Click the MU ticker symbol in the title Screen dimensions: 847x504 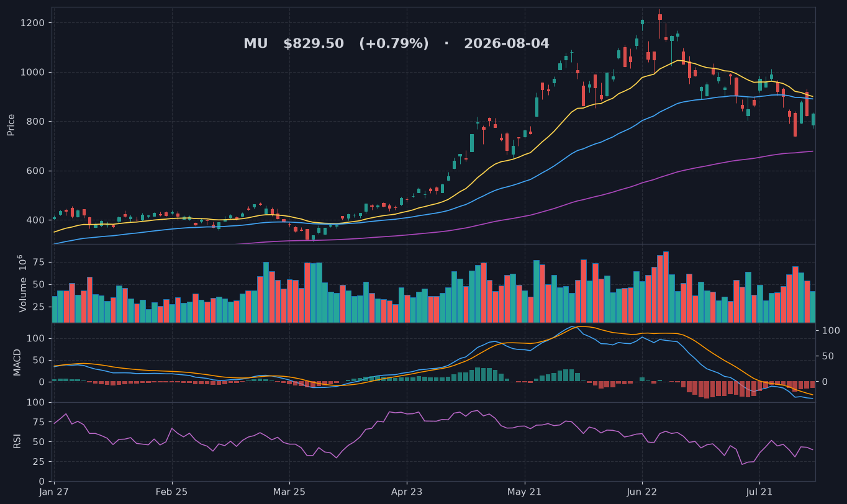tap(255, 44)
